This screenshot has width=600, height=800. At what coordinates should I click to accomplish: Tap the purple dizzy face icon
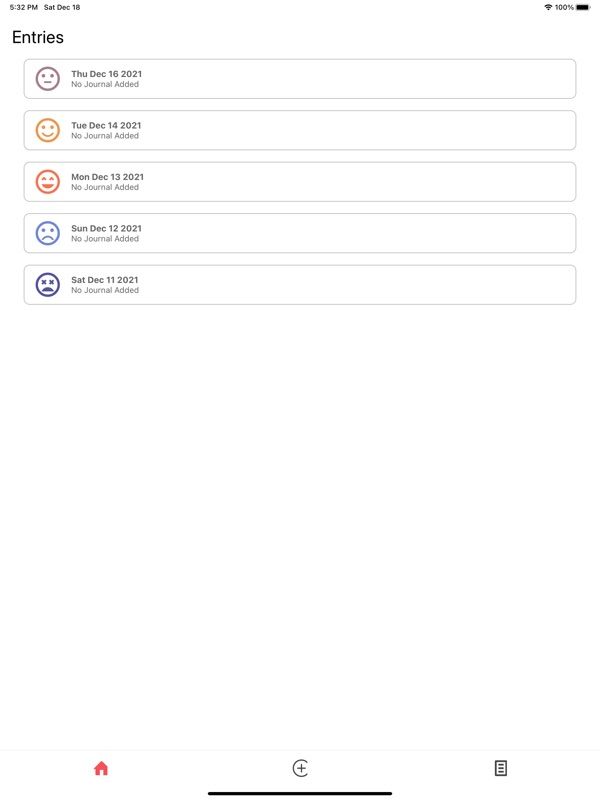click(47, 285)
